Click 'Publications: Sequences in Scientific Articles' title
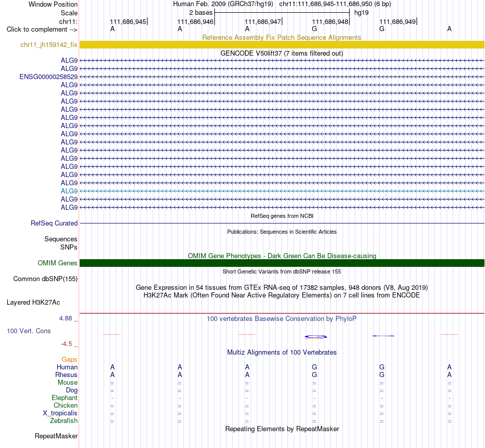This screenshot has height=448, width=485. (282, 232)
